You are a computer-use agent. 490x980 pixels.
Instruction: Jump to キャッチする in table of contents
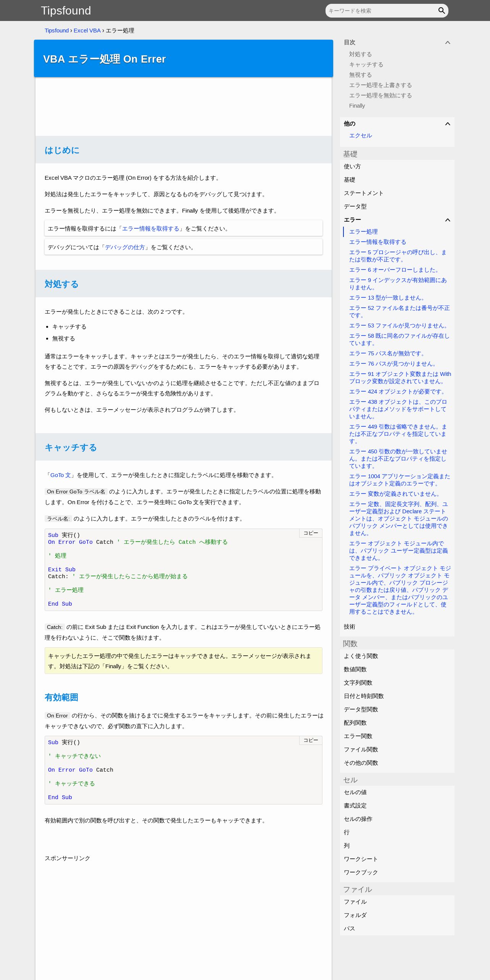click(x=366, y=64)
